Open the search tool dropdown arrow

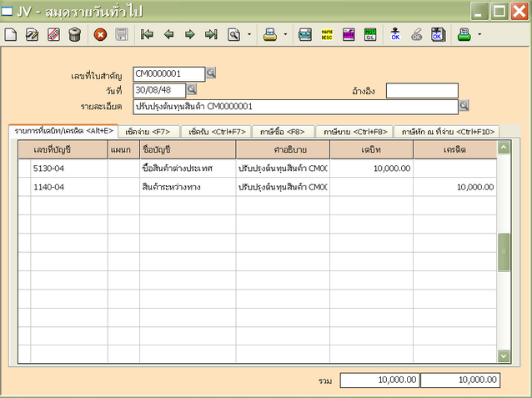248,35
